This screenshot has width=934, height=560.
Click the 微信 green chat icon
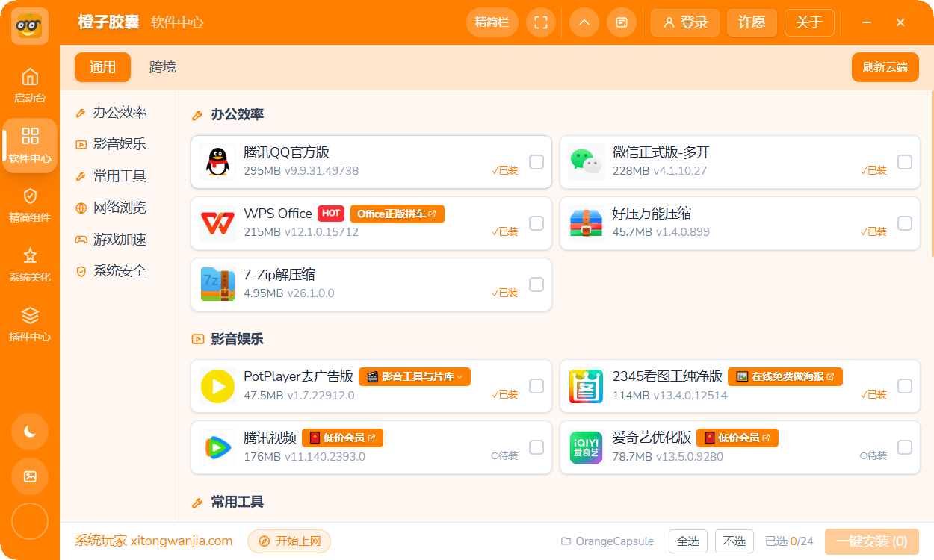tap(586, 161)
